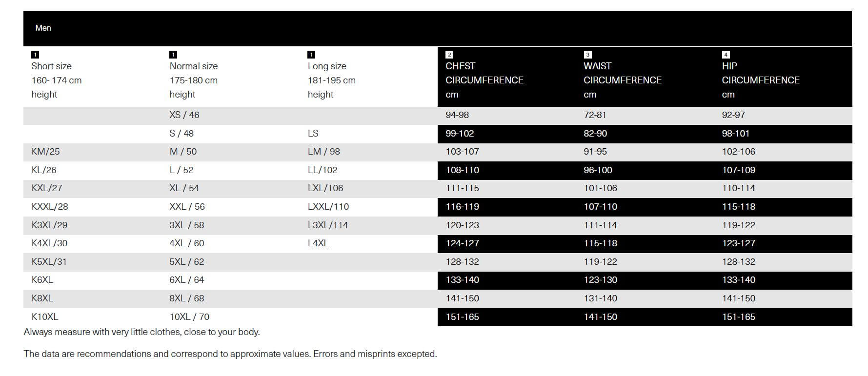Select the Men tab header
Image resolution: width=868 pixels, height=376 pixels.
(x=43, y=28)
